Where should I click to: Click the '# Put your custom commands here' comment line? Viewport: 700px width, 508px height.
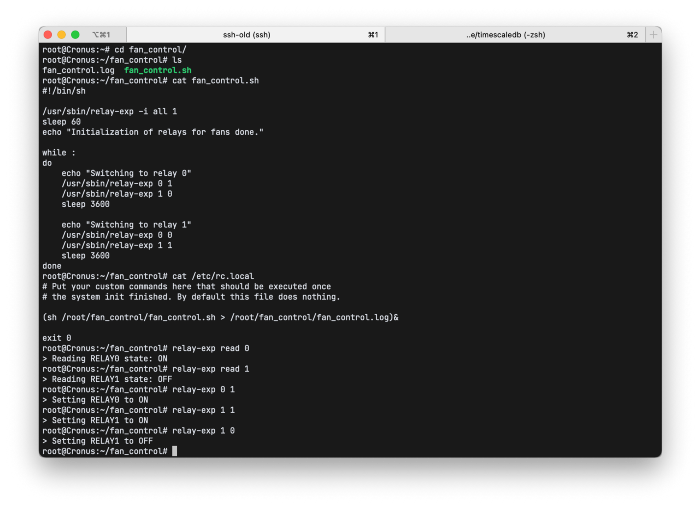point(187,287)
